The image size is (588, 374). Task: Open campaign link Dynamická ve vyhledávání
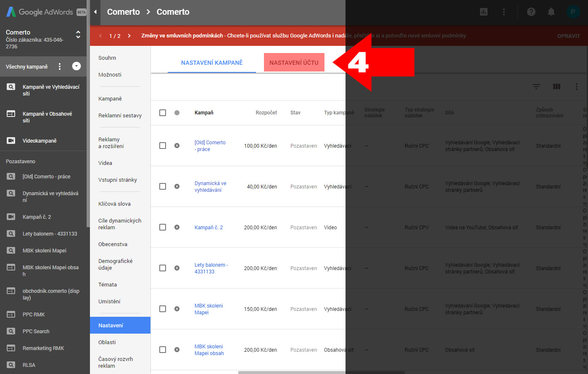click(x=210, y=187)
